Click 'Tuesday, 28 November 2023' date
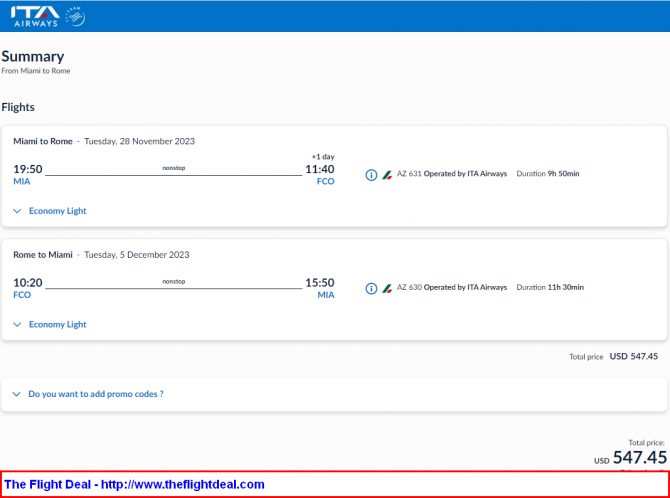 [139, 141]
